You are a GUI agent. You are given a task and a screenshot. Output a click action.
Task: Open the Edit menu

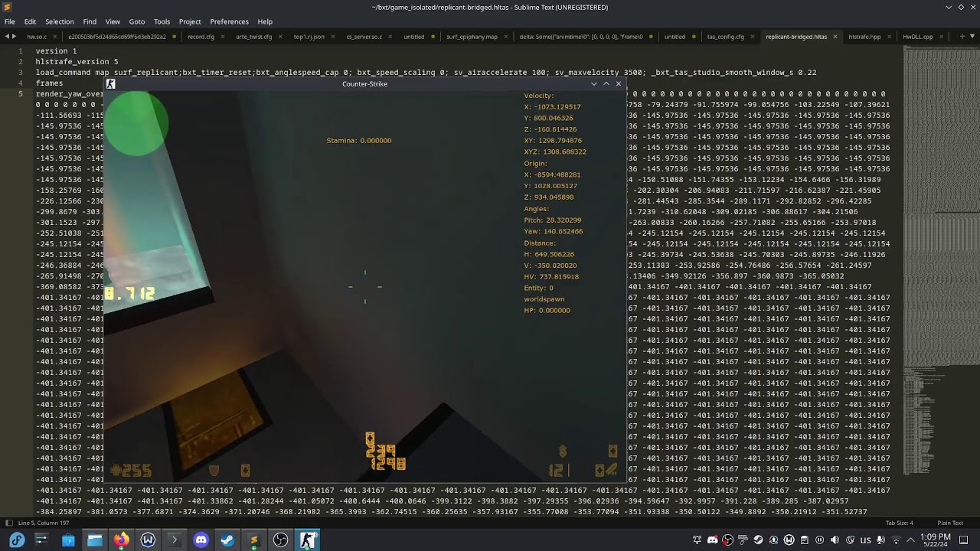(x=30, y=21)
